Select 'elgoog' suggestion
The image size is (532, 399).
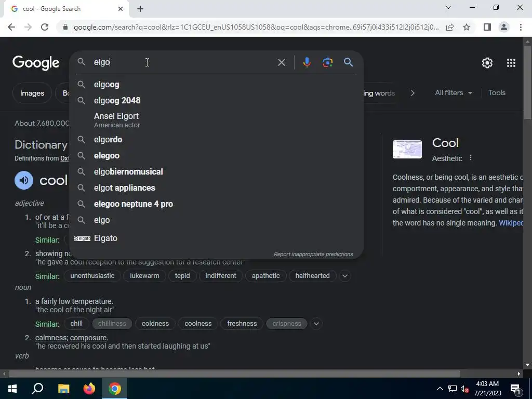tap(217, 85)
